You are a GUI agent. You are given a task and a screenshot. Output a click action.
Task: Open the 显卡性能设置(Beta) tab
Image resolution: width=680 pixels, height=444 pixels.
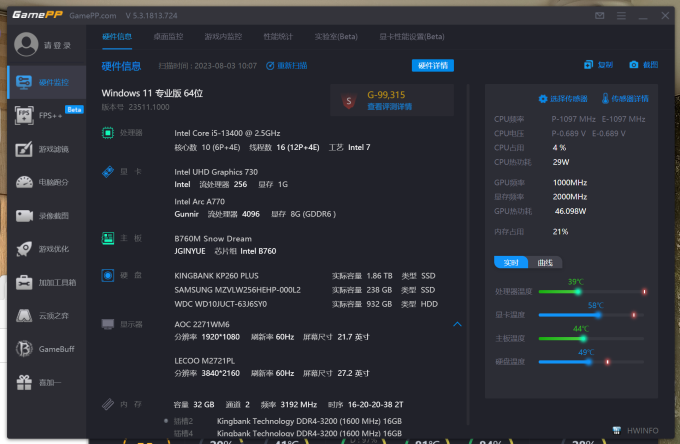[x=412, y=36]
